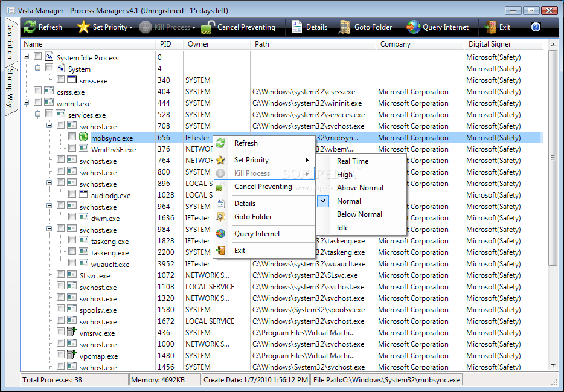Screen dimensions: 564x392
Task: Click the Details document icon in toolbar
Action: pyautogui.click(x=296, y=27)
